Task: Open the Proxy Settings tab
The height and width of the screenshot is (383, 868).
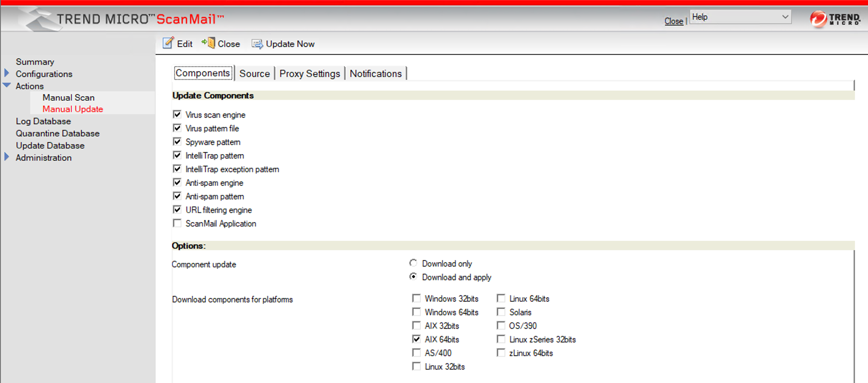Action: click(x=310, y=73)
